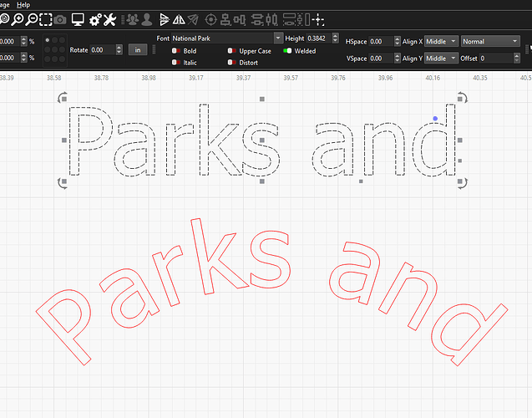Toggle the Upper Case switch
532x418 pixels.
[x=232, y=51]
